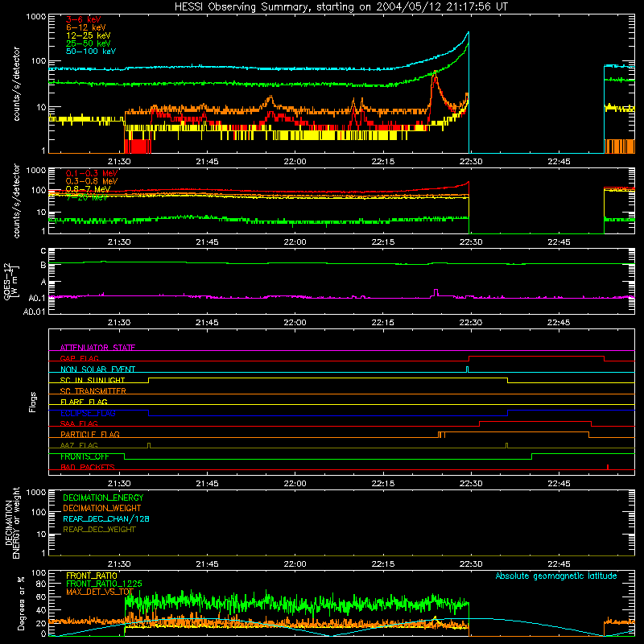Click the NON_SOLAR_EVENT spike near 22:30
Image resolution: width=644 pixels, height=644 pixels.
point(467,369)
